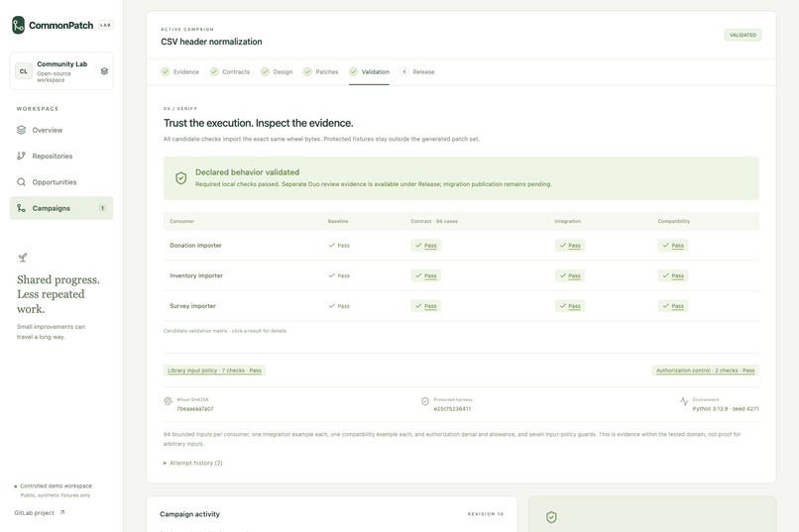Click the shield icon in bottom right card

click(x=551, y=517)
